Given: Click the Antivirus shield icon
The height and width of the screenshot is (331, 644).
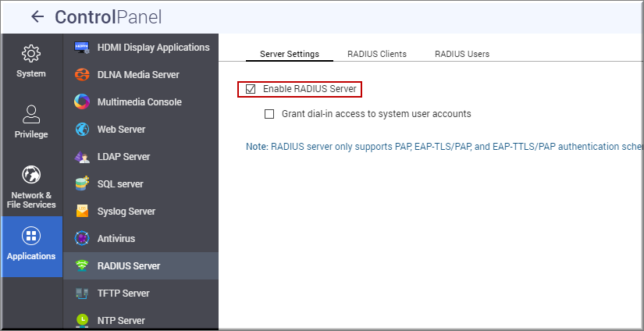Looking at the screenshot, I should pyautogui.click(x=82, y=239).
